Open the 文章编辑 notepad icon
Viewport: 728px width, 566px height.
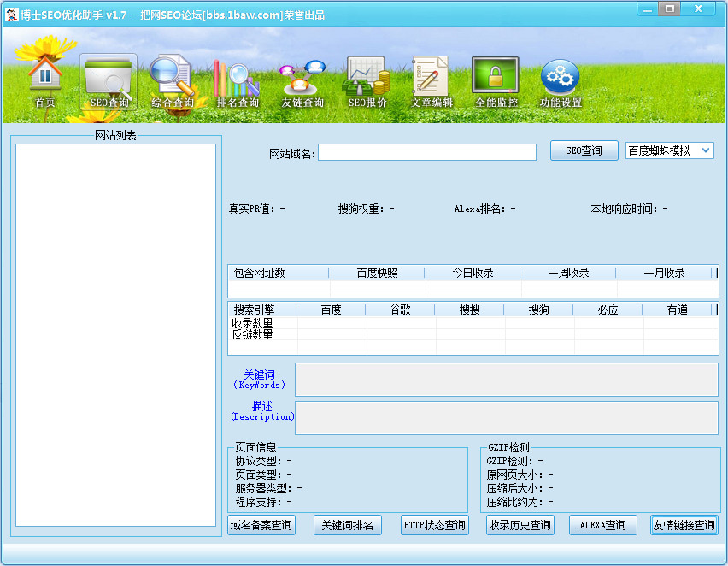point(432,83)
